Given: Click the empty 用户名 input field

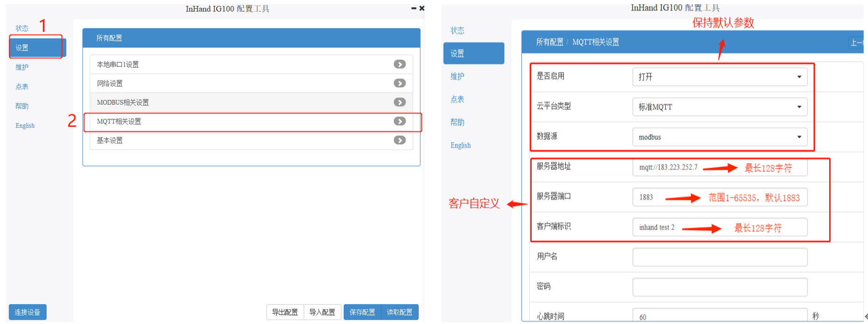Looking at the screenshot, I should pos(720,257).
